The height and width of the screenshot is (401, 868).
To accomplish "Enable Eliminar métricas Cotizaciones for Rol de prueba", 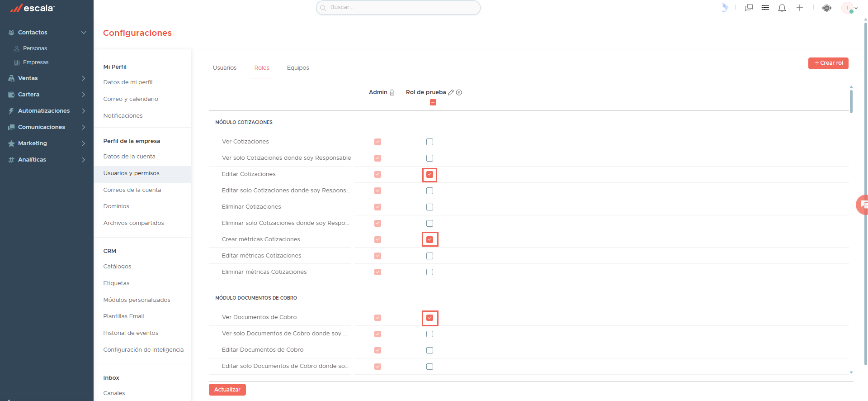I will tap(429, 272).
